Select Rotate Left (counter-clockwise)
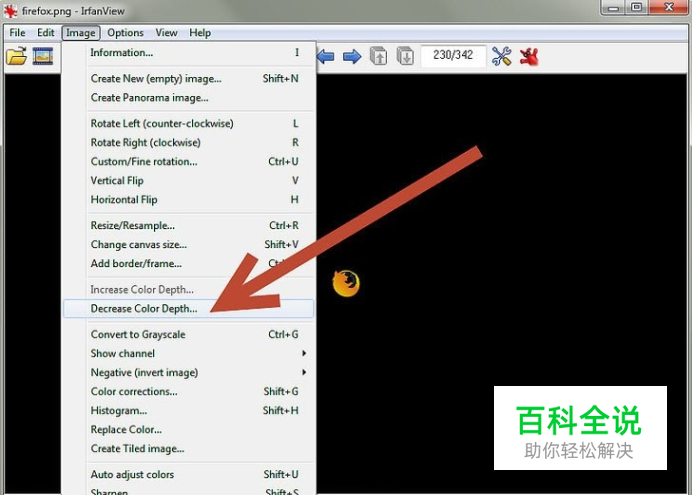This screenshot has width=692, height=495. coord(189,124)
